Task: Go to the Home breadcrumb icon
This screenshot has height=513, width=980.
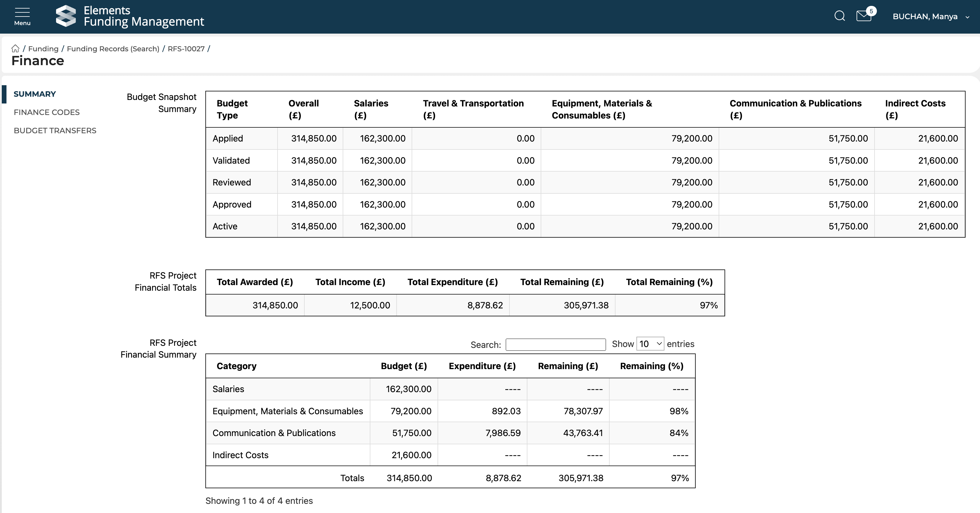Action: 15,49
